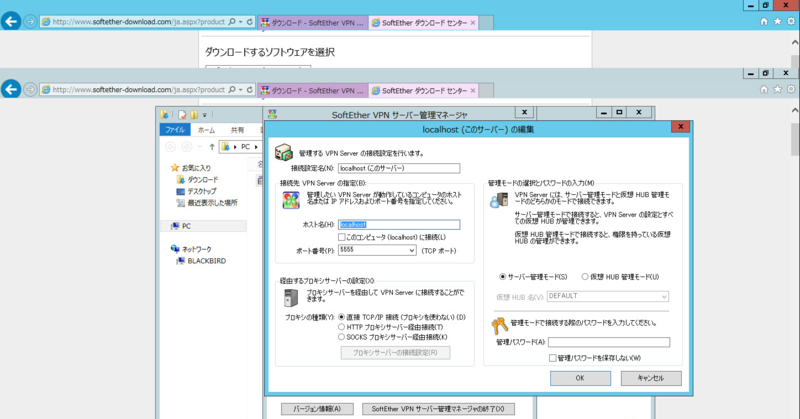Click the keys icon beside the password prompt

click(x=499, y=325)
